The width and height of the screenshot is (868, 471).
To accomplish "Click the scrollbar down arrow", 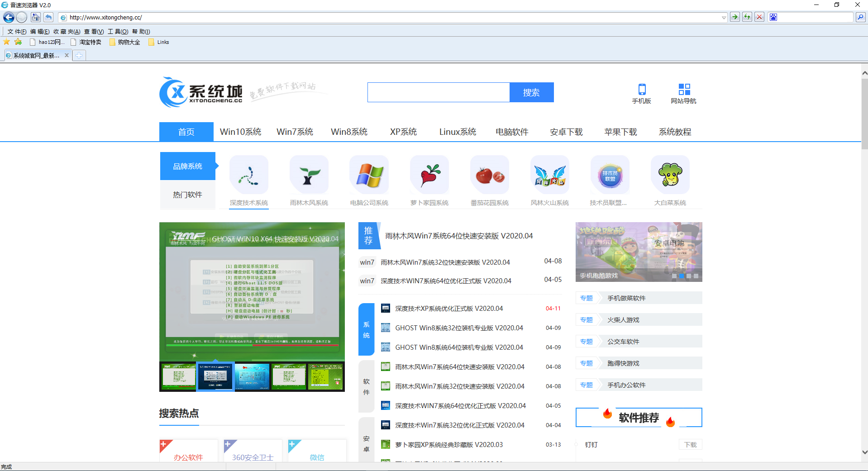I will click(x=864, y=452).
